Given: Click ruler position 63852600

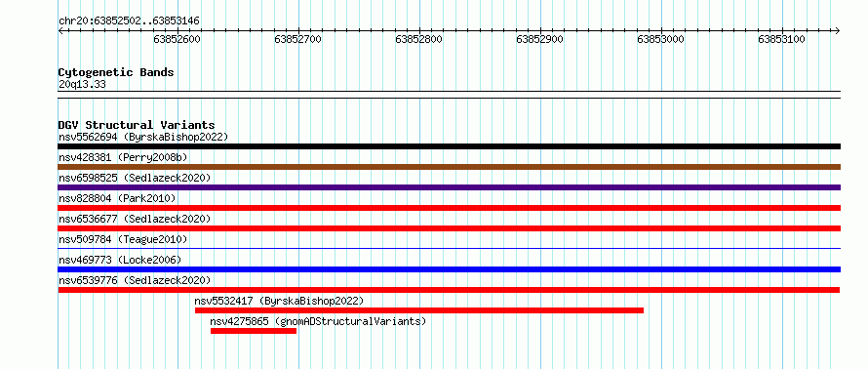Looking at the screenshot, I should click(178, 39).
